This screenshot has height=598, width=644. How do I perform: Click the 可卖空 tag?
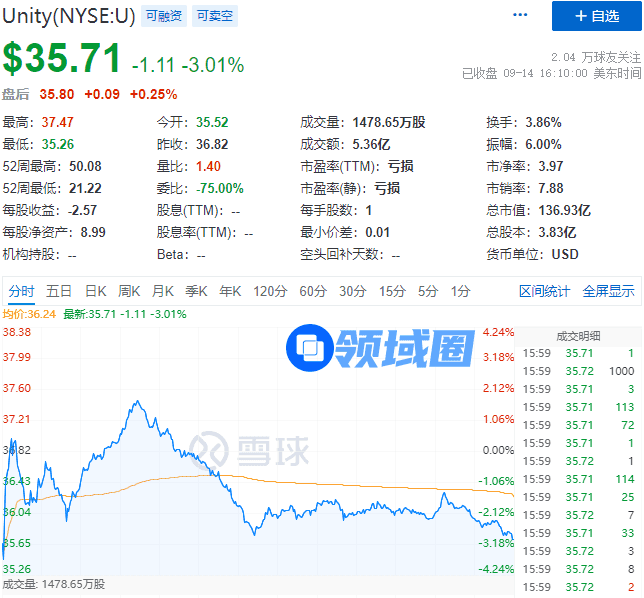coord(213,16)
